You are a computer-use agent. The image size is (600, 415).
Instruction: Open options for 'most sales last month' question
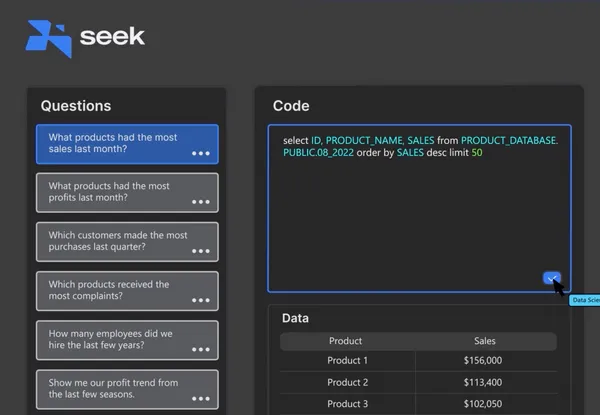click(201, 153)
